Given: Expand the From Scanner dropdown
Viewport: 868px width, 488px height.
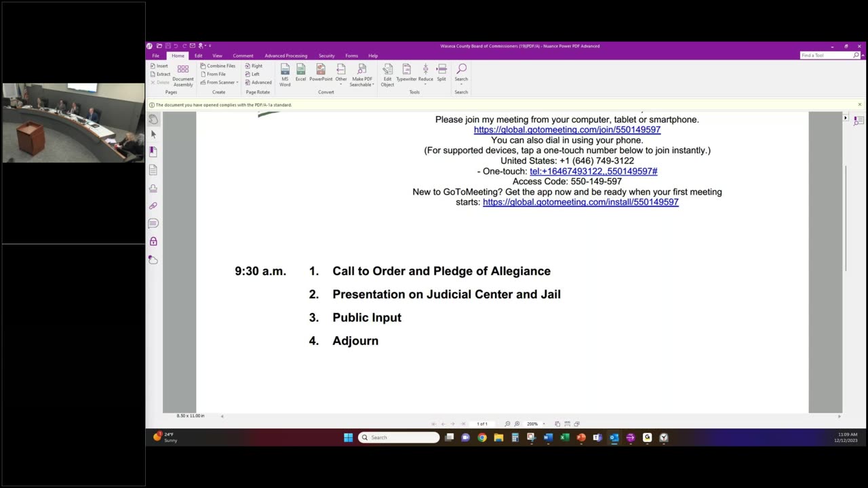Looking at the screenshot, I should tap(220, 82).
